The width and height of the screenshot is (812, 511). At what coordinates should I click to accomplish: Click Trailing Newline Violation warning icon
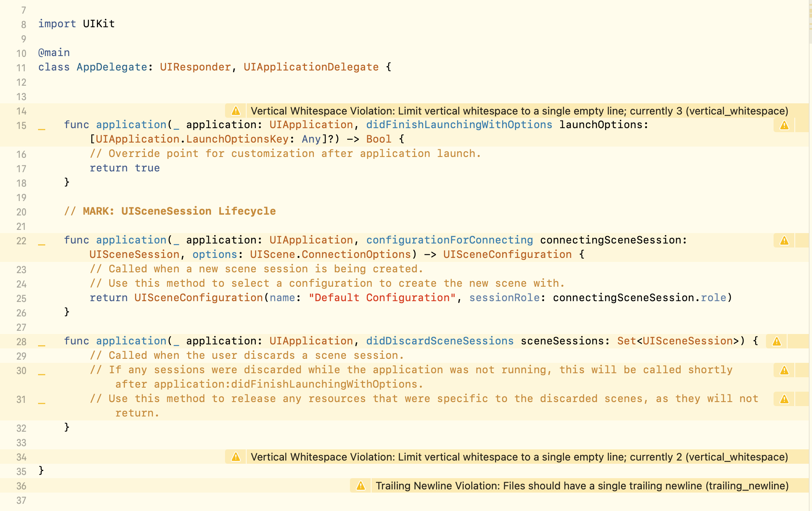361,486
